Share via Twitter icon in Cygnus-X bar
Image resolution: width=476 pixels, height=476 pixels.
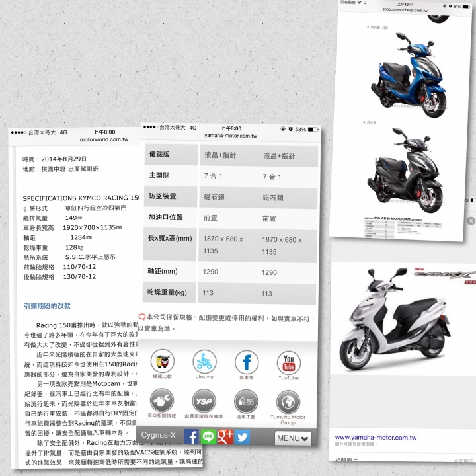pyautogui.click(x=242, y=437)
